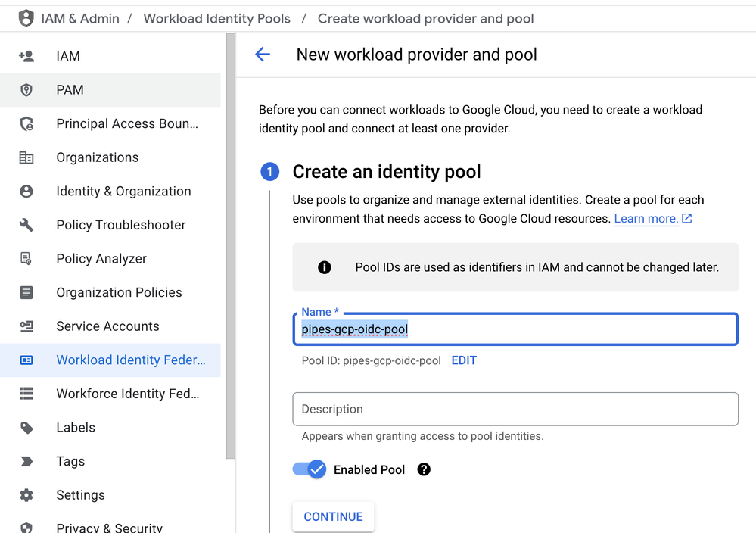Open Service Accounts page
The width and height of the screenshot is (756, 533).
(x=110, y=326)
